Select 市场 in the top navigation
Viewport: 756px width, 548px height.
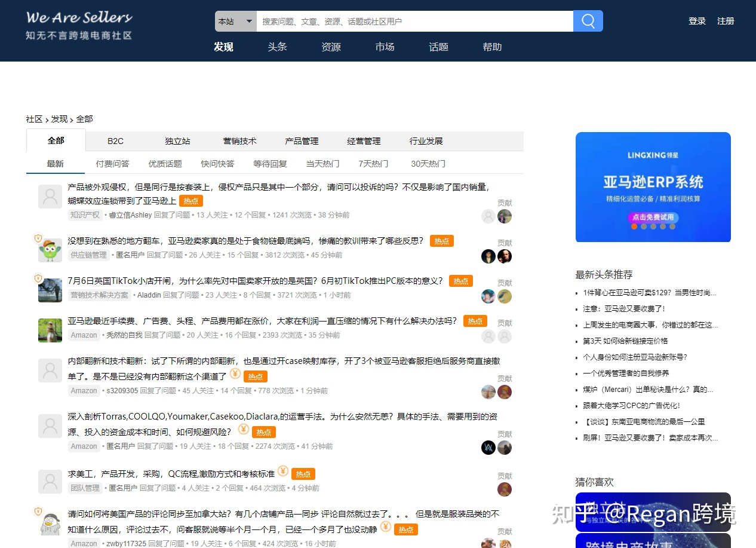[x=384, y=47]
